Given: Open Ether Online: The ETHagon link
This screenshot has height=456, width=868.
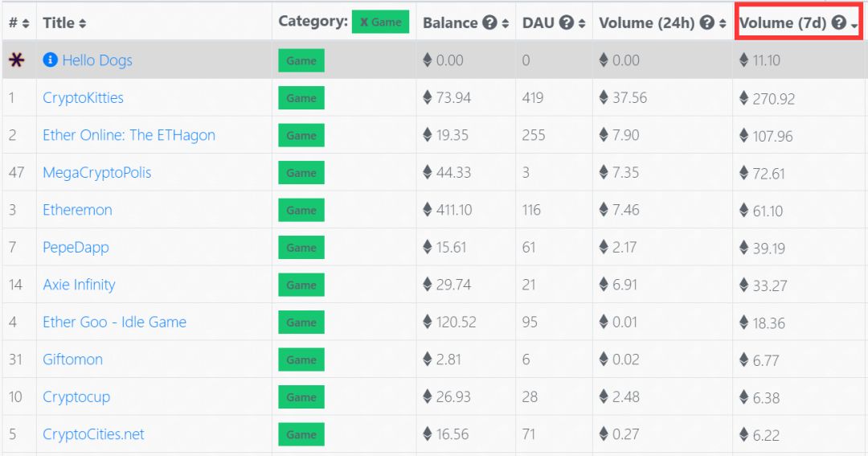Looking at the screenshot, I should point(129,135).
